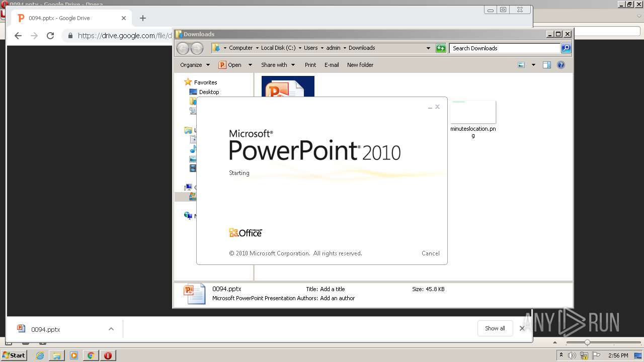This screenshot has height=362, width=644.
Task: Minimize the PowerPoint splash screen
Action: [430, 107]
